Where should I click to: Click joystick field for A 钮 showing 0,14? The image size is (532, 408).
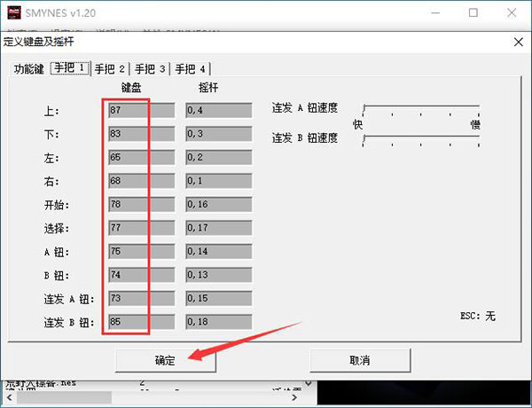point(219,251)
